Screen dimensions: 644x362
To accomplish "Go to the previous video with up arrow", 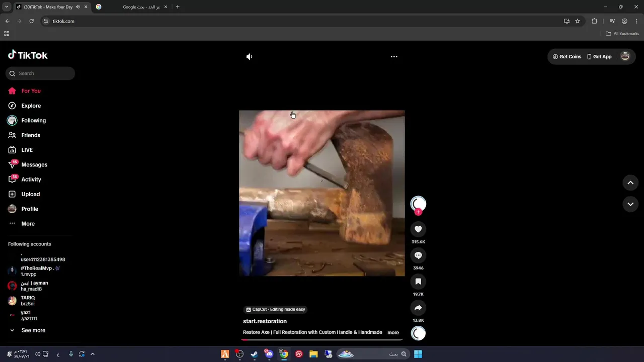I will [630, 183].
